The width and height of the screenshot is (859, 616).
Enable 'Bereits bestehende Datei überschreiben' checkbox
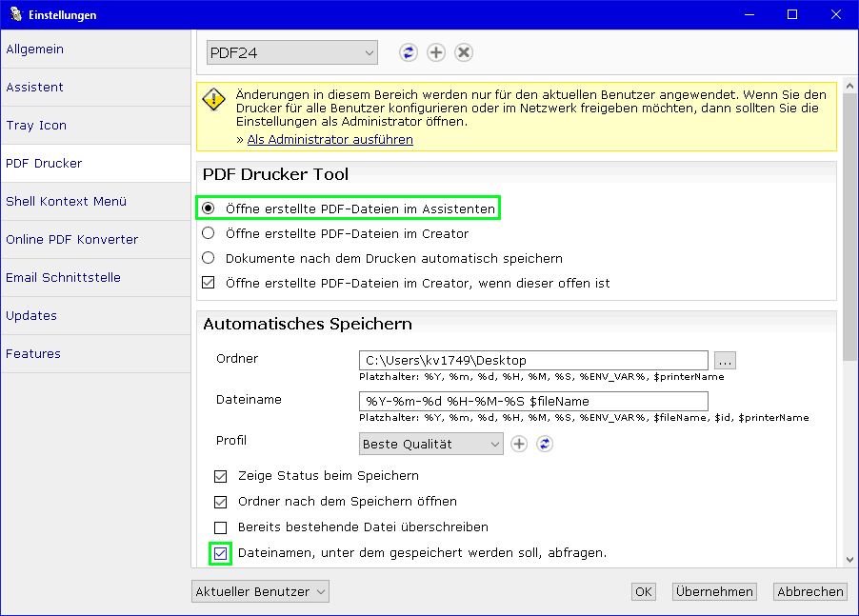pos(221,527)
